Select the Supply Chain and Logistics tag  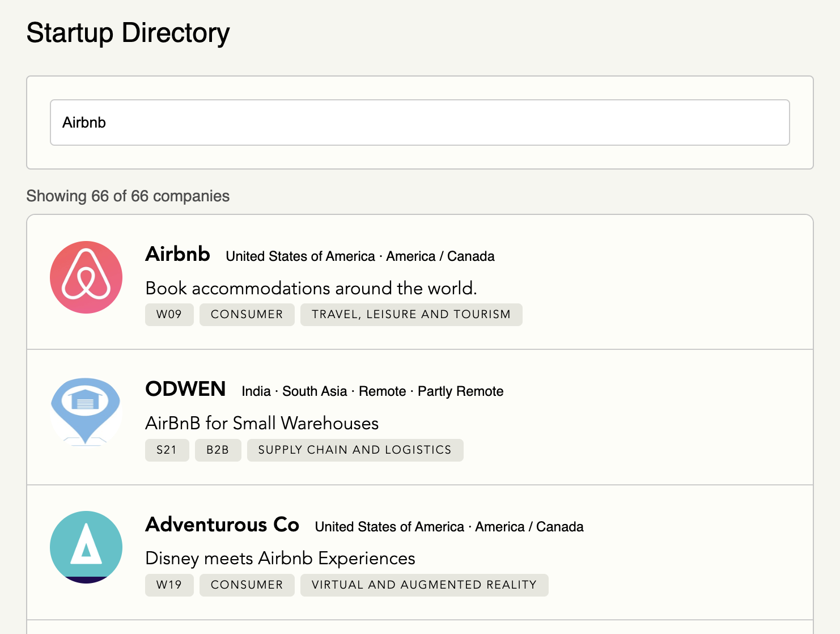click(355, 450)
